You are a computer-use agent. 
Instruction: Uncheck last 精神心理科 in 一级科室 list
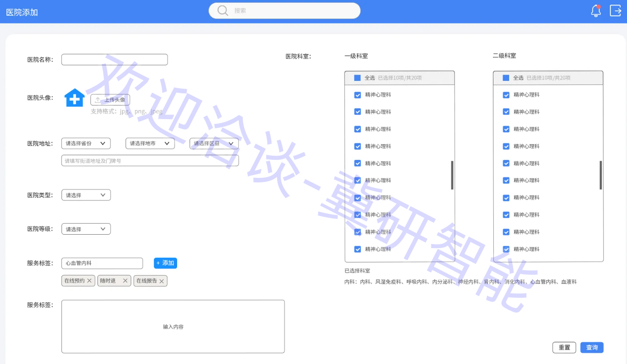pos(357,249)
